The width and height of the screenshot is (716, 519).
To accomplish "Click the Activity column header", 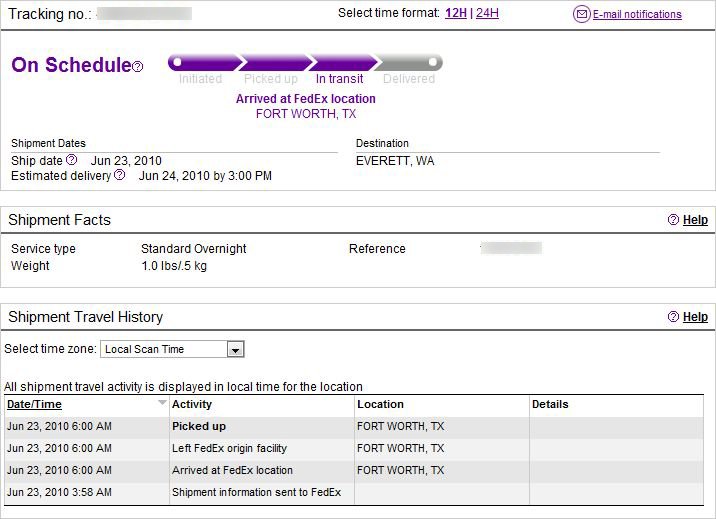I will coord(192,404).
